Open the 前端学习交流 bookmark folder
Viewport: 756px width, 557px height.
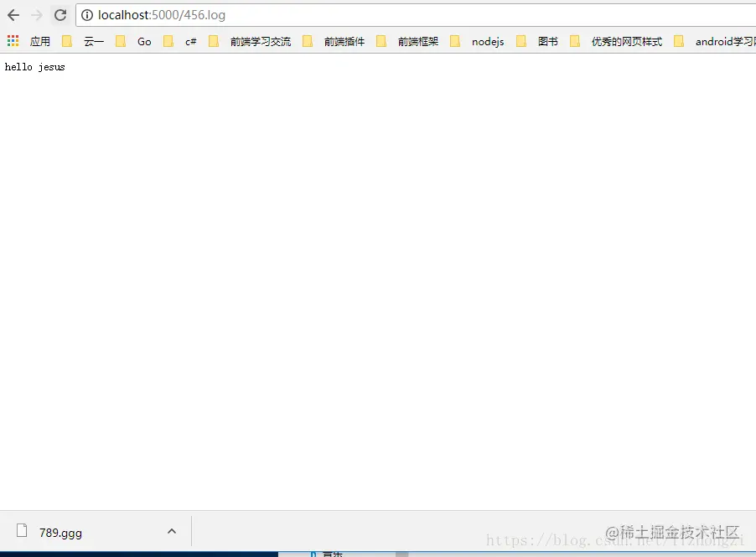249,41
